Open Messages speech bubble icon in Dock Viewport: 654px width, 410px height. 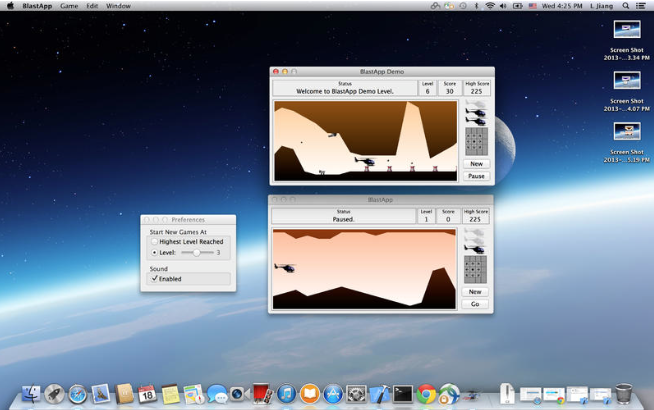tap(217, 394)
